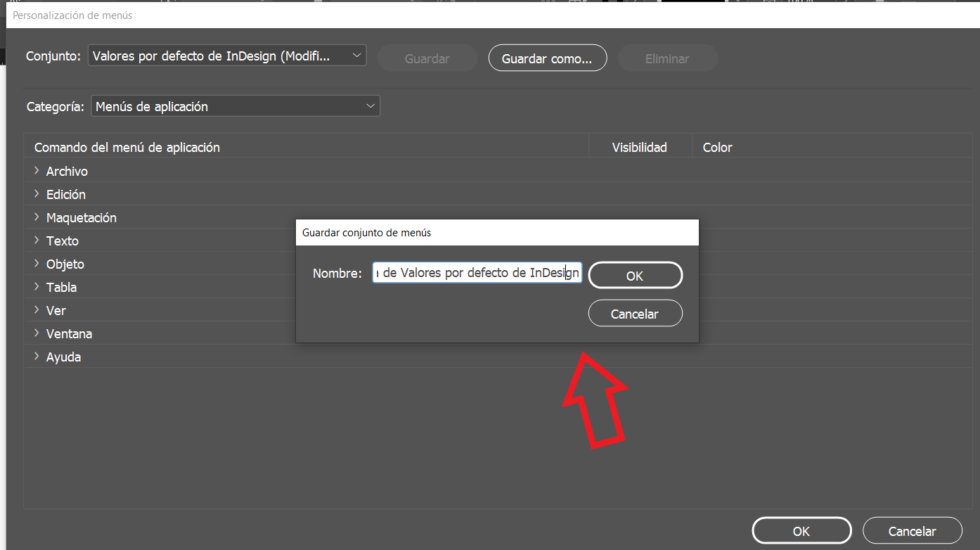This screenshot has height=550, width=980.
Task: Click the Guardar como... button
Action: [x=548, y=58]
